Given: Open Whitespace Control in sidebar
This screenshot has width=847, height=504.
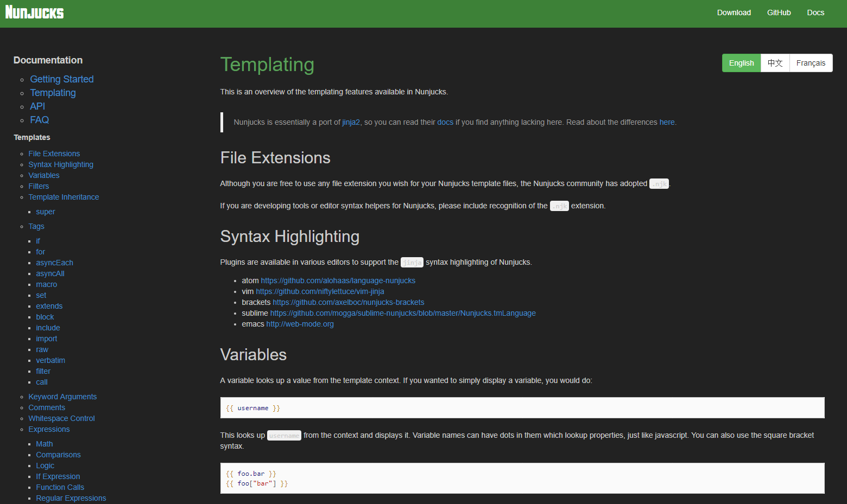Looking at the screenshot, I should point(61,418).
